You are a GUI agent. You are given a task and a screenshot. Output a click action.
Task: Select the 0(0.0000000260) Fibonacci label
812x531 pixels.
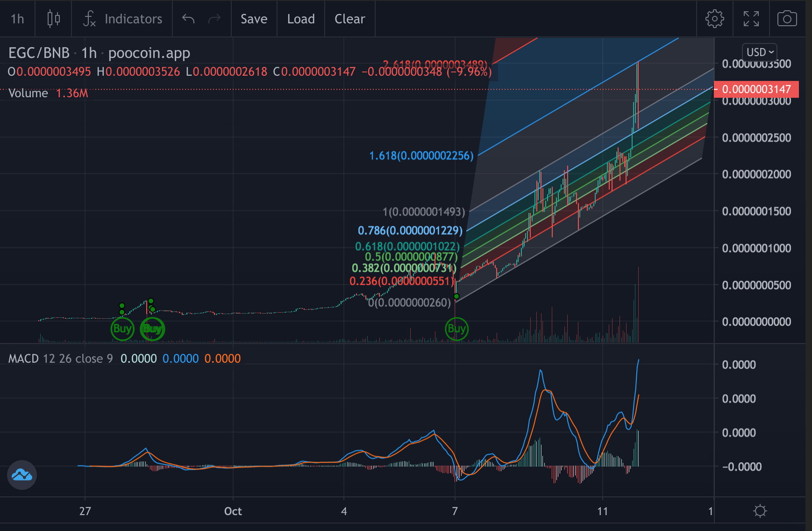(x=410, y=303)
